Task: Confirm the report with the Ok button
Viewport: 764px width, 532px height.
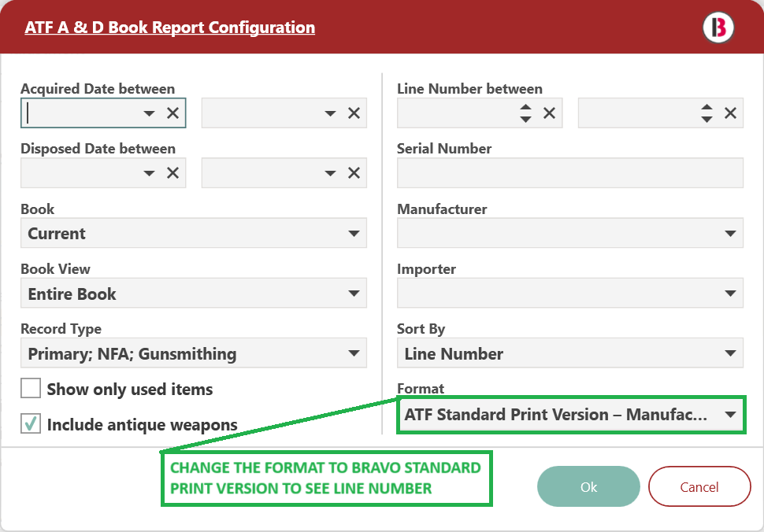Action: (588, 486)
